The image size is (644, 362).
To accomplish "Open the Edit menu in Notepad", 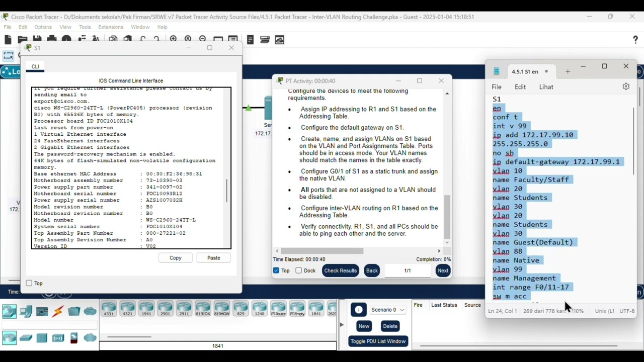I will pos(520,87).
